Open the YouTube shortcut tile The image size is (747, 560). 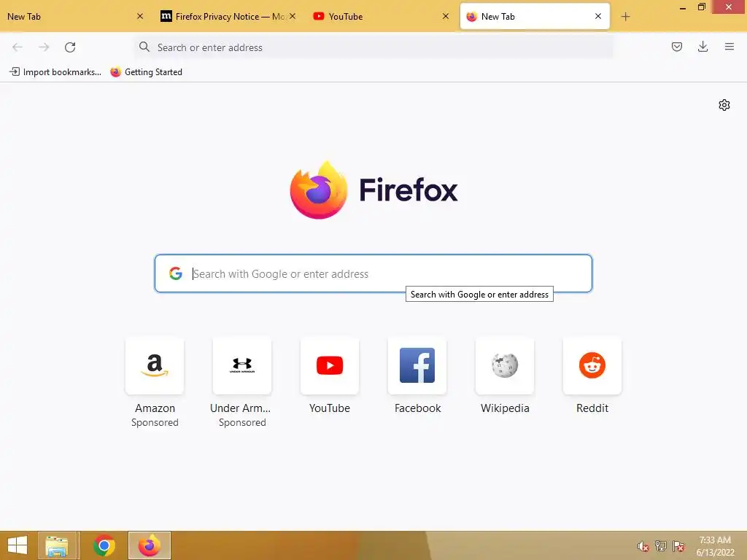point(330,366)
